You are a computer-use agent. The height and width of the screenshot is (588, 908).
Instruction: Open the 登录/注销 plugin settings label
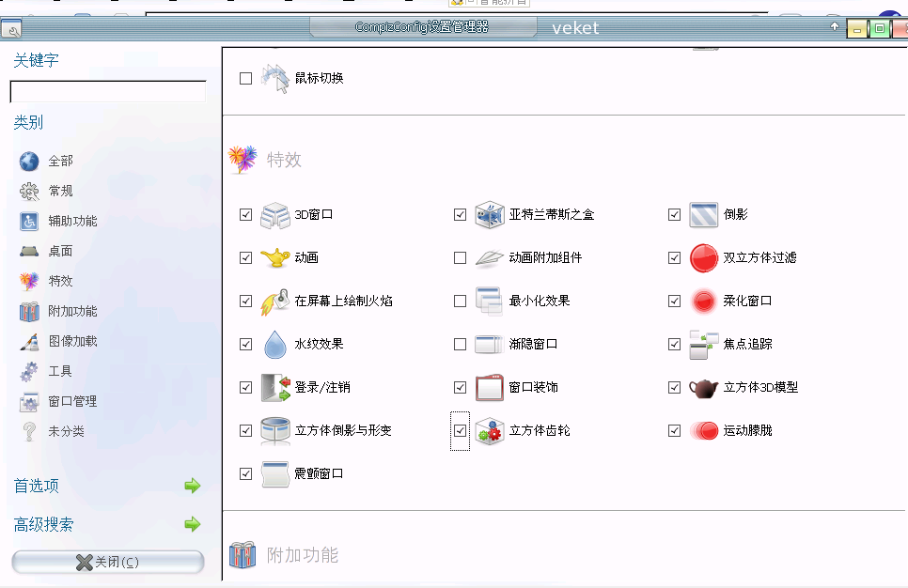(322, 388)
